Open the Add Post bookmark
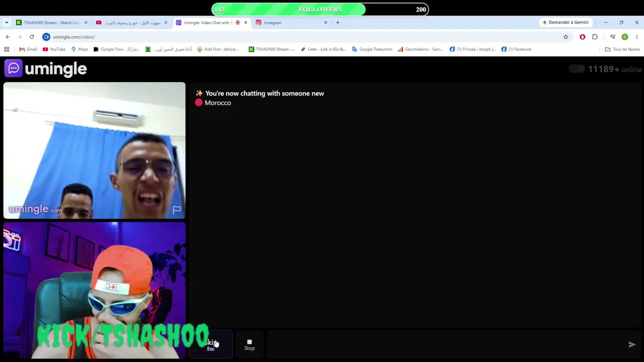 tap(218, 49)
